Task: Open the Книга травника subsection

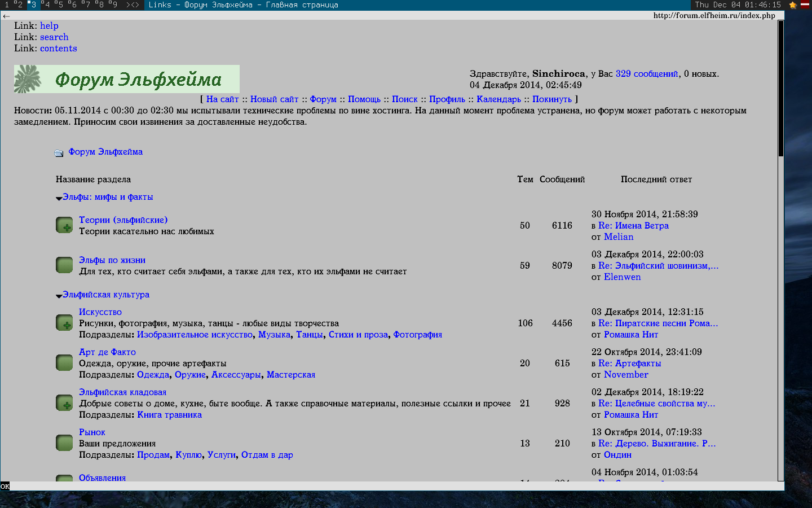Action: [170, 415]
